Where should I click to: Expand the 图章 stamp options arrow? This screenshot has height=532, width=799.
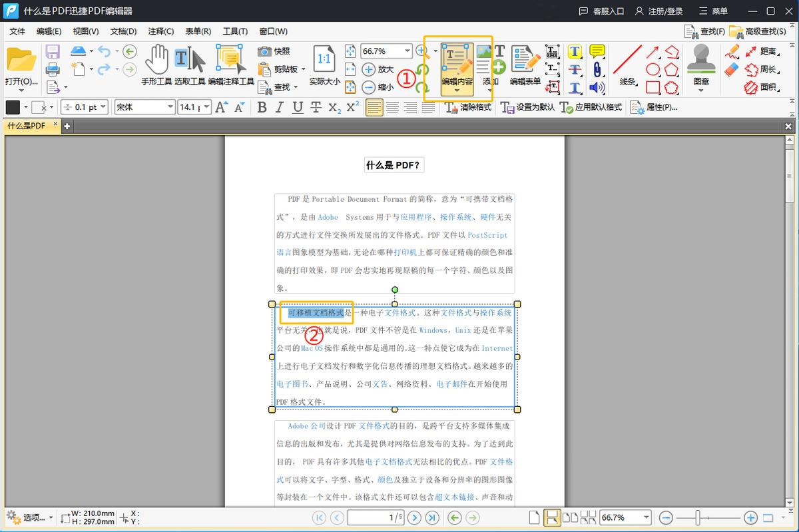coord(701,89)
